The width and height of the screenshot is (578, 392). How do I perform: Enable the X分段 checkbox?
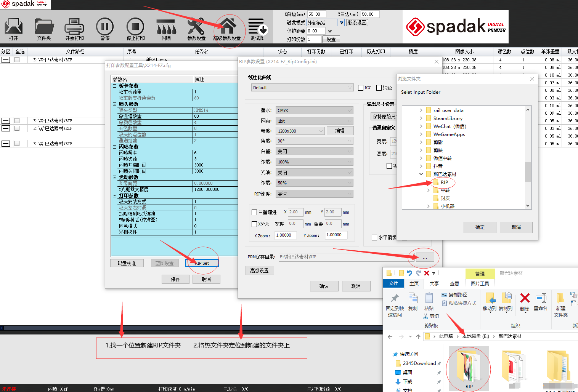pos(254,224)
